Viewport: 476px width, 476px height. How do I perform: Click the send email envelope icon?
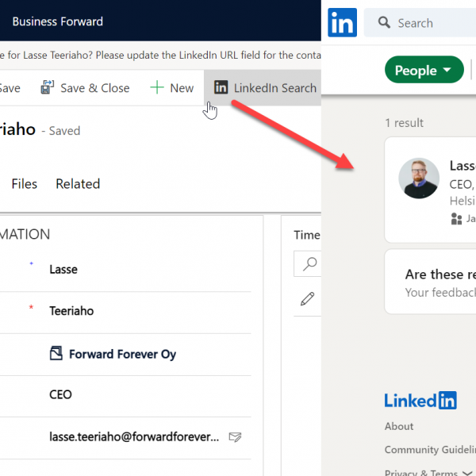click(x=235, y=437)
